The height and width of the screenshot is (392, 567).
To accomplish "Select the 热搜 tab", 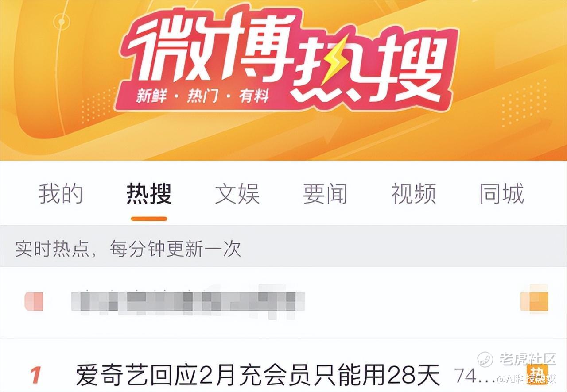I will (x=149, y=194).
